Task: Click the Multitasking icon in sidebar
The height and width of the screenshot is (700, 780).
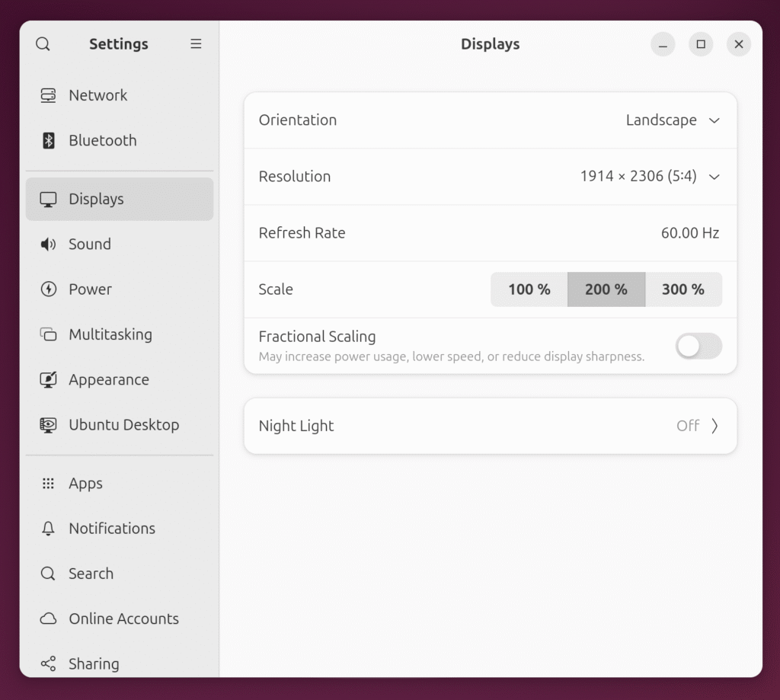Action: click(x=48, y=334)
